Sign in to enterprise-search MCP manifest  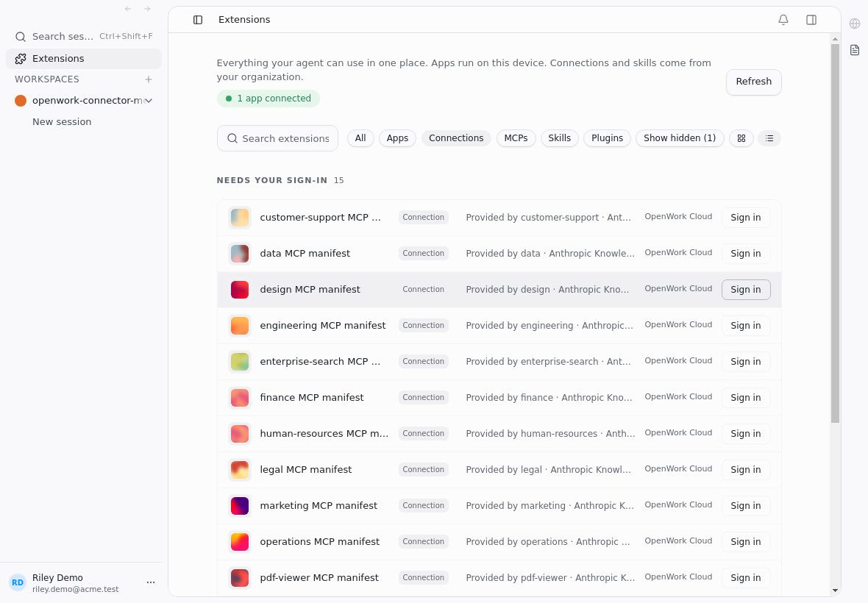click(746, 361)
